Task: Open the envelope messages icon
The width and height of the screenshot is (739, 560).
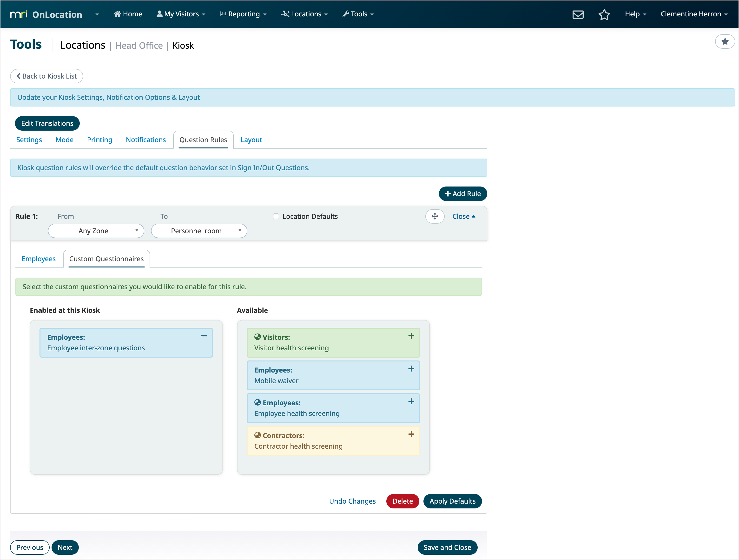Action: point(578,14)
